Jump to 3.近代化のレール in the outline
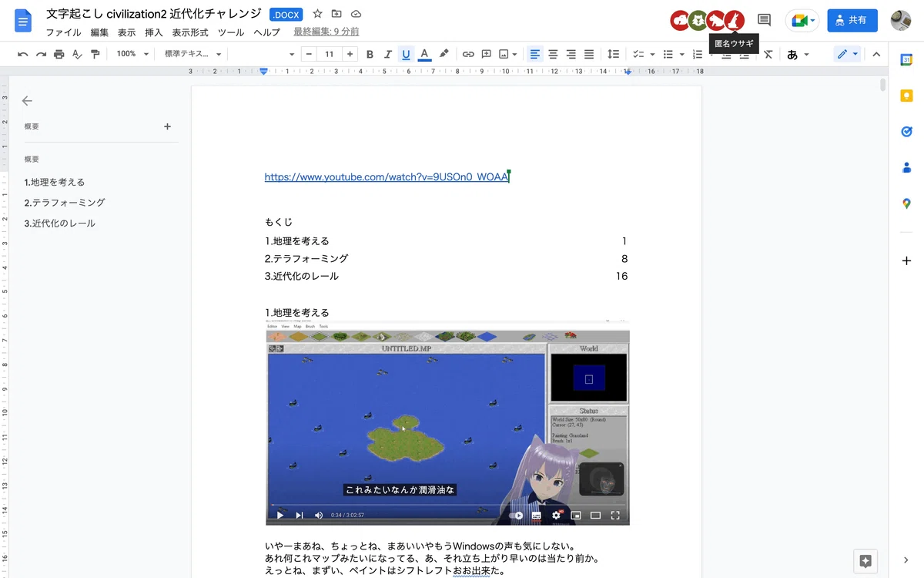 pos(60,223)
